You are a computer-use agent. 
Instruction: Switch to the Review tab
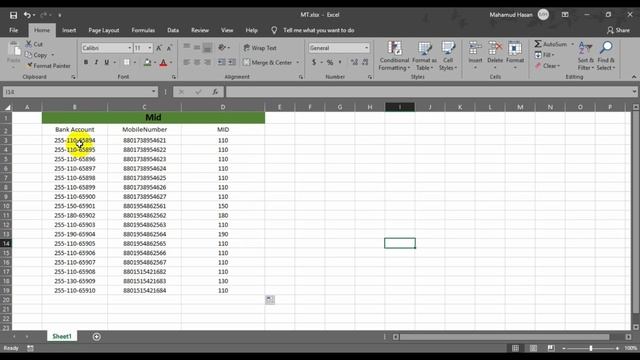point(200,30)
